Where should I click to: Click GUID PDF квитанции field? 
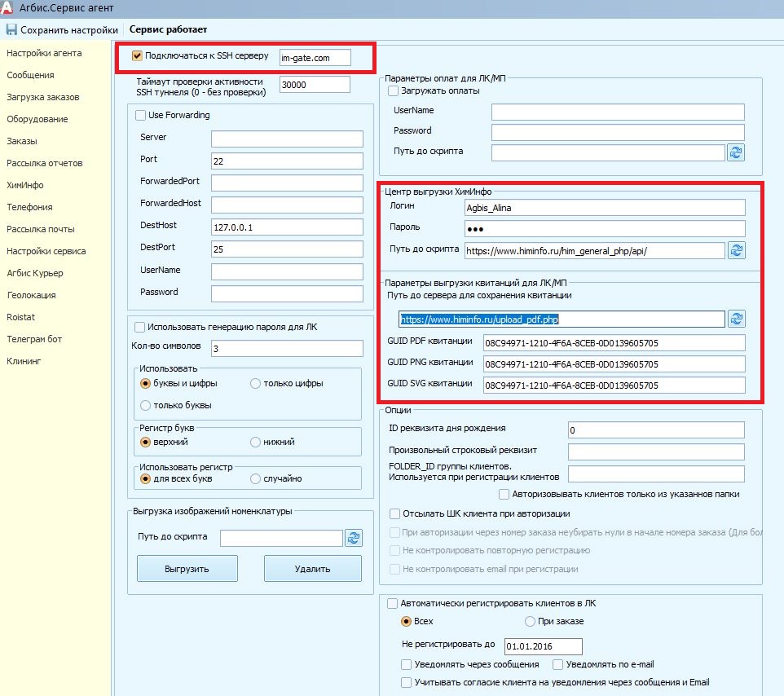point(614,343)
